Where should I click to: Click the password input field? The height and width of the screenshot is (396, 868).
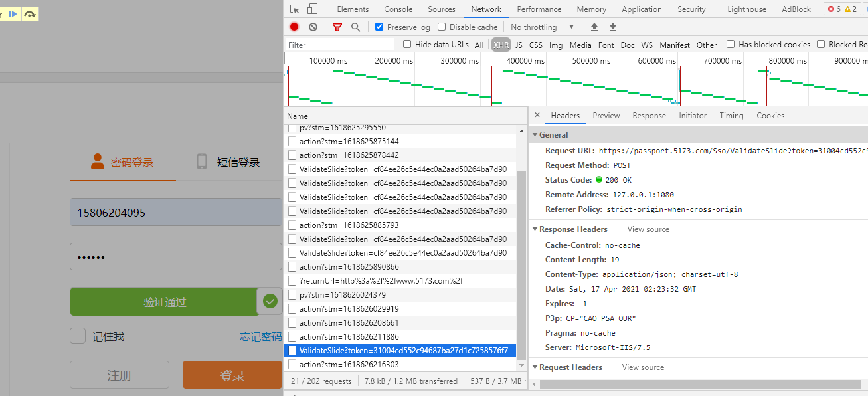pos(176,256)
